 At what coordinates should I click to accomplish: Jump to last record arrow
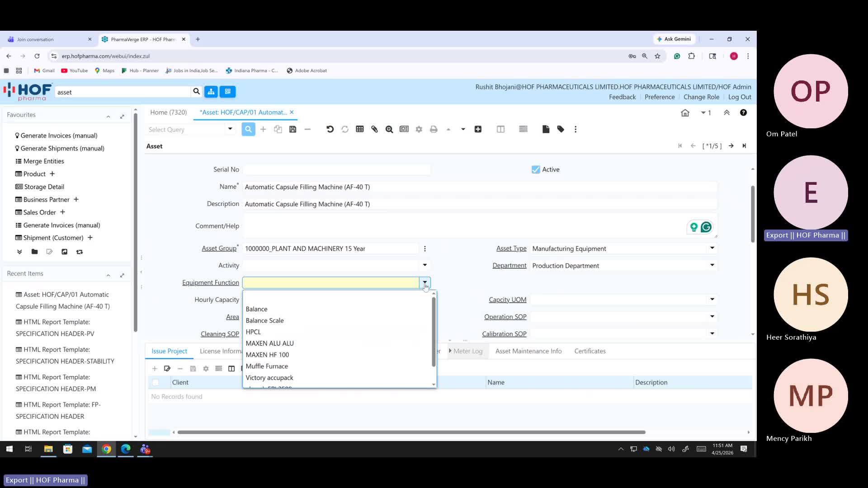(x=744, y=145)
